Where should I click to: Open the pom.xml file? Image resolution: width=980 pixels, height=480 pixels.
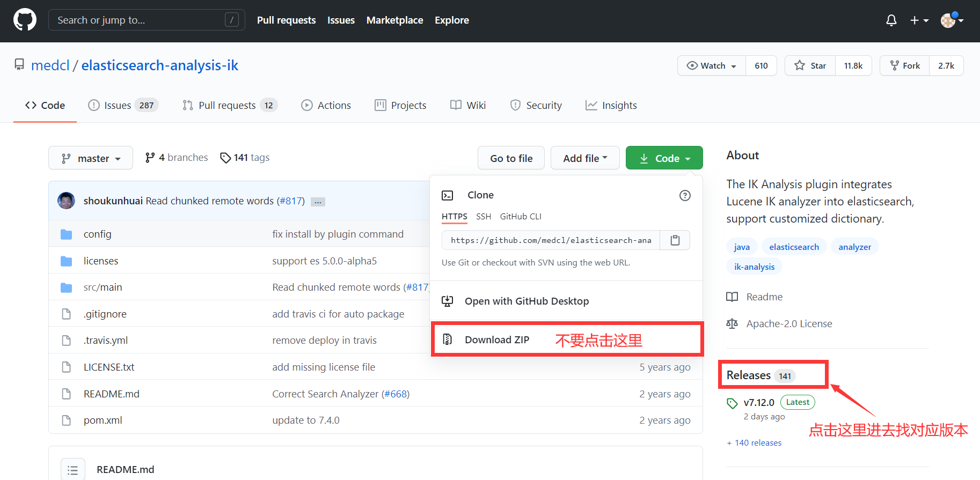click(x=103, y=420)
